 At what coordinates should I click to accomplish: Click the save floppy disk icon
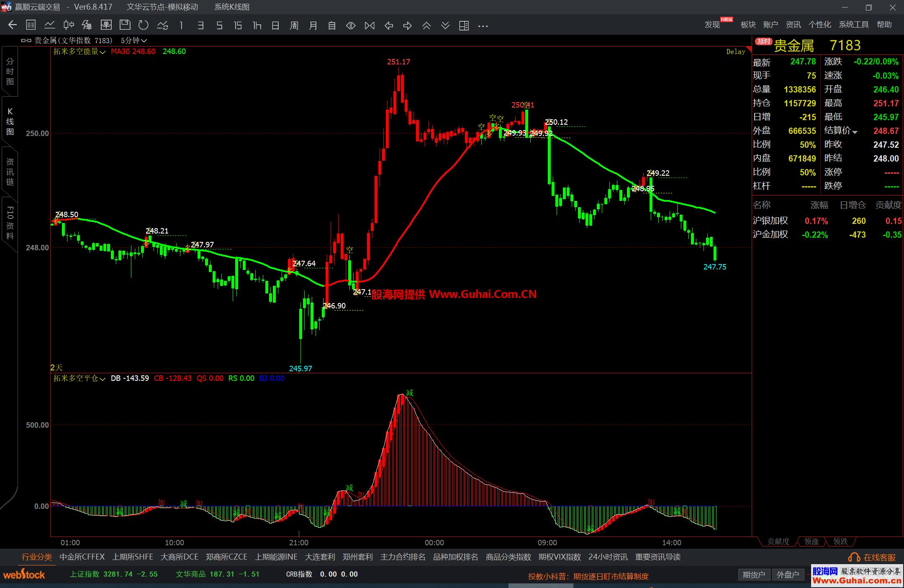[125, 26]
